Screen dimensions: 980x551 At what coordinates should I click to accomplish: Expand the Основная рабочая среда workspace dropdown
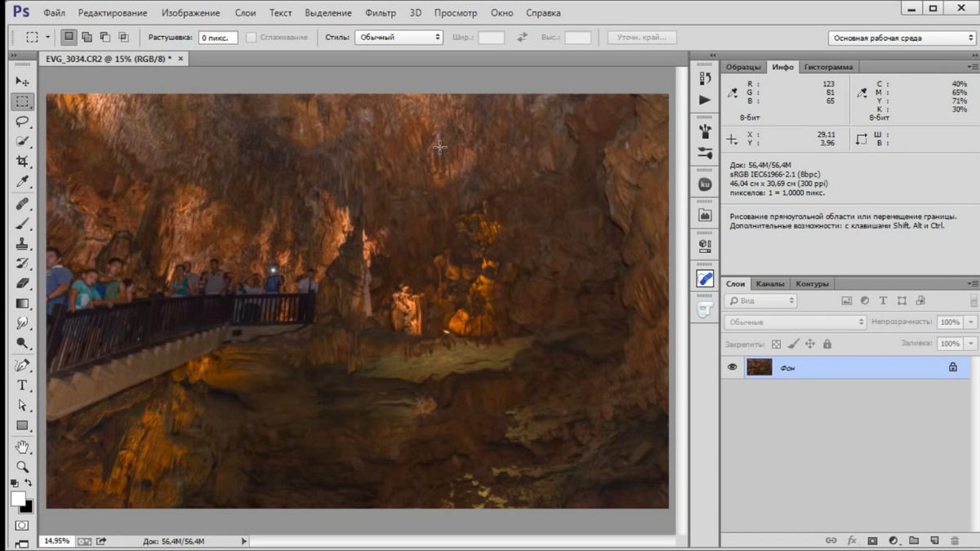pyautogui.click(x=902, y=38)
